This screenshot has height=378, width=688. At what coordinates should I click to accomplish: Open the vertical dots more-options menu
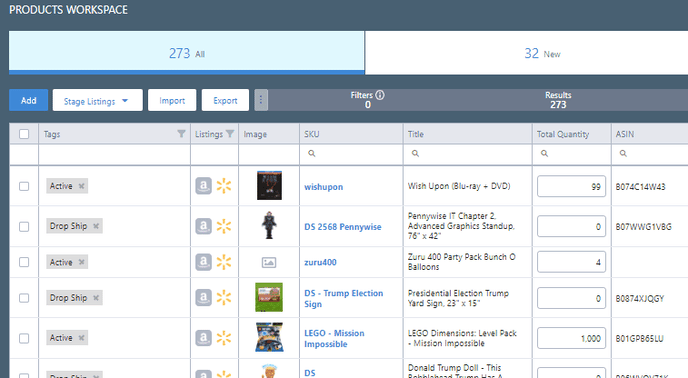[261, 100]
